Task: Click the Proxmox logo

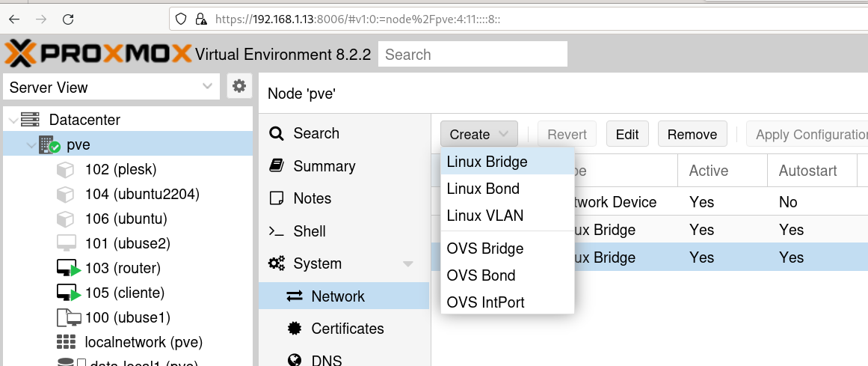Action: pyautogui.click(x=96, y=55)
